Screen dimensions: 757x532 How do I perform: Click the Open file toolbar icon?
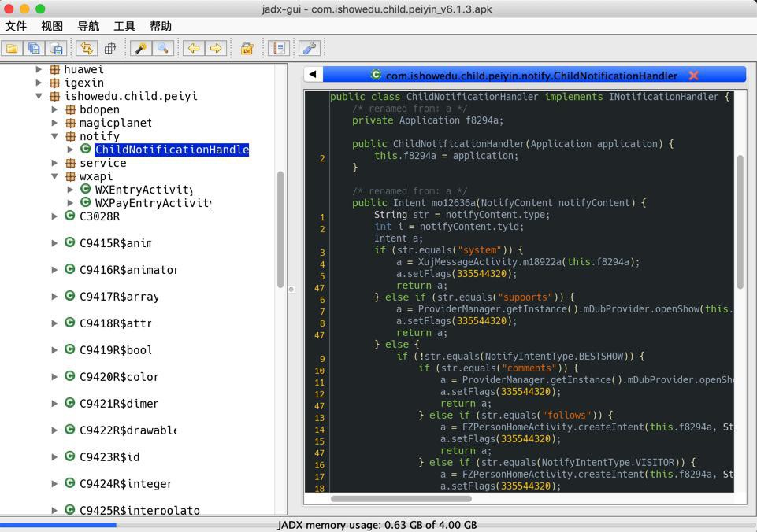(x=12, y=48)
